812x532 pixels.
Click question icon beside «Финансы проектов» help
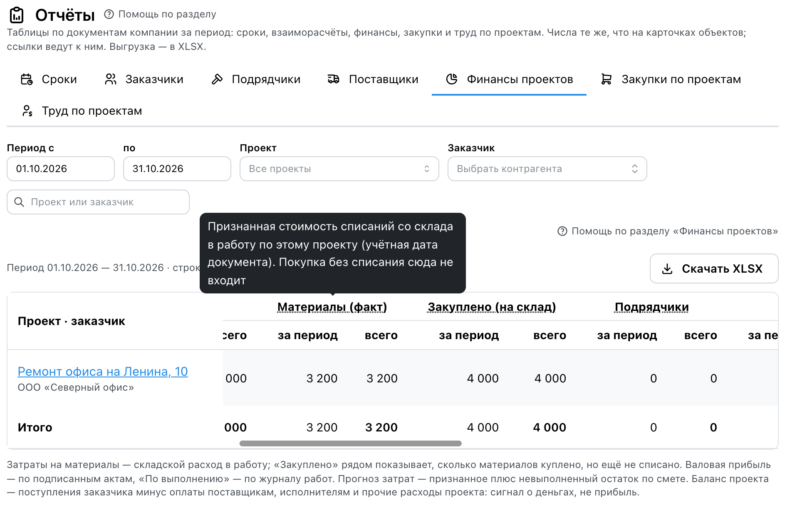[562, 231]
